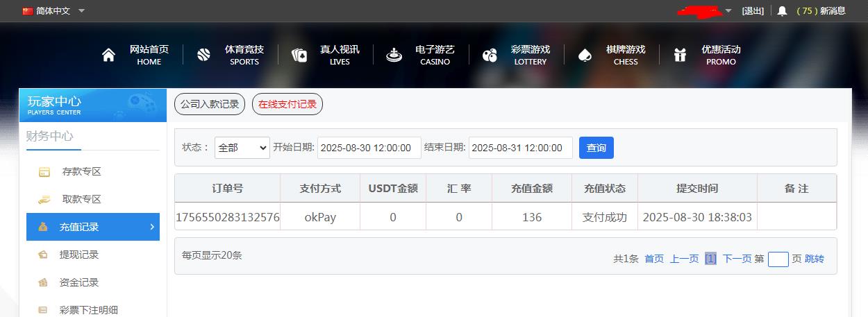868x317 pixels.
Task: Open the 状态 全部 dropdown
Action: tap(242, 148)
